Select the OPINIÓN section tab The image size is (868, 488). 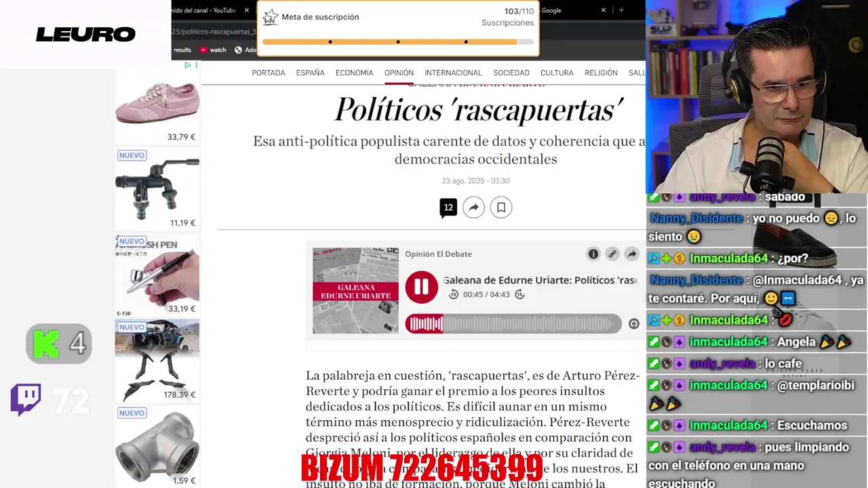(x=399, y=73)
